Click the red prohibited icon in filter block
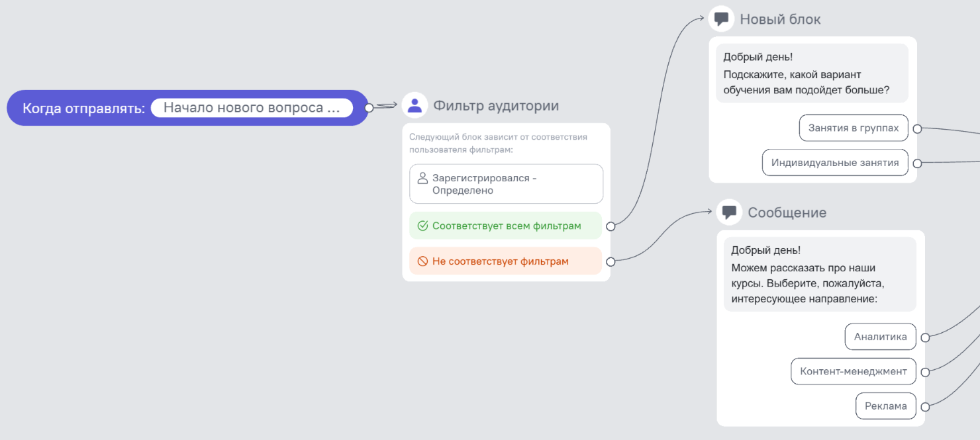 click(422, 261)
